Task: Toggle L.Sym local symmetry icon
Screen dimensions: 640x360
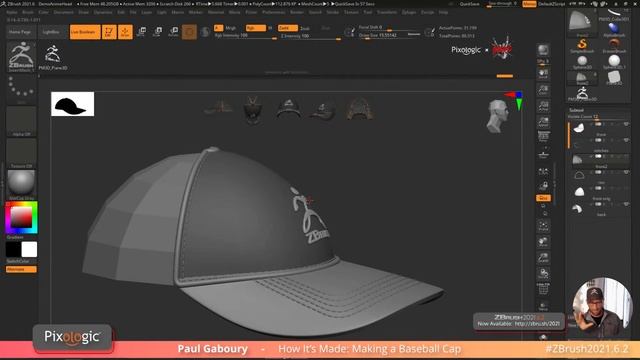Action: (x=543, y=171)
